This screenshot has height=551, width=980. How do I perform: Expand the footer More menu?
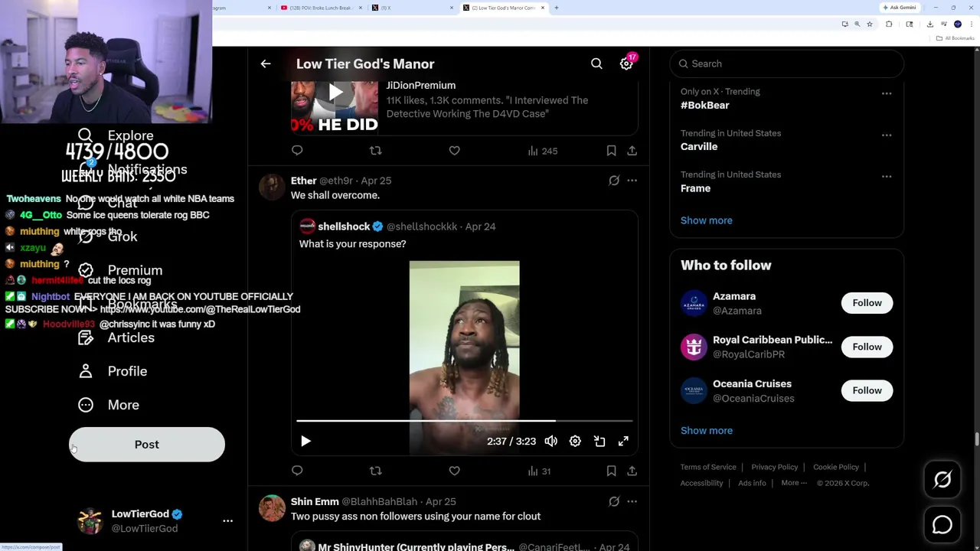click(793, 483)
